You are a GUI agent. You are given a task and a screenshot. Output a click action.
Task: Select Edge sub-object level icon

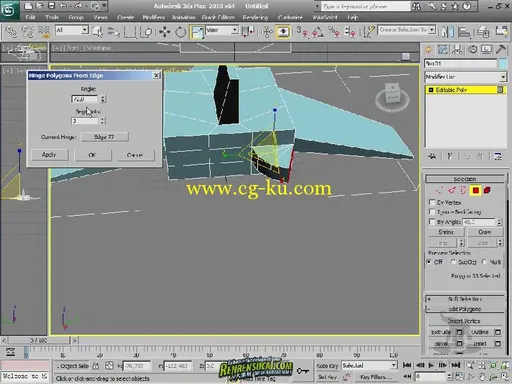coord(451,190)
